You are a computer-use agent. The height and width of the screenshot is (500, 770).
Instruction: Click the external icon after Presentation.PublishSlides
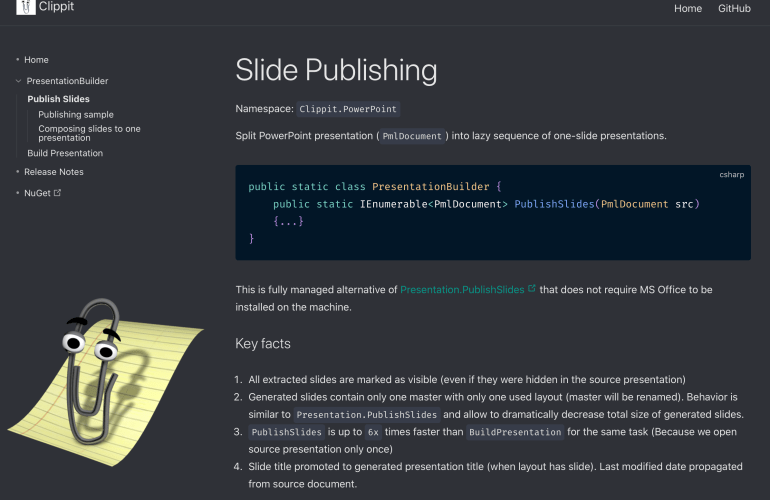tap(531, 289)
